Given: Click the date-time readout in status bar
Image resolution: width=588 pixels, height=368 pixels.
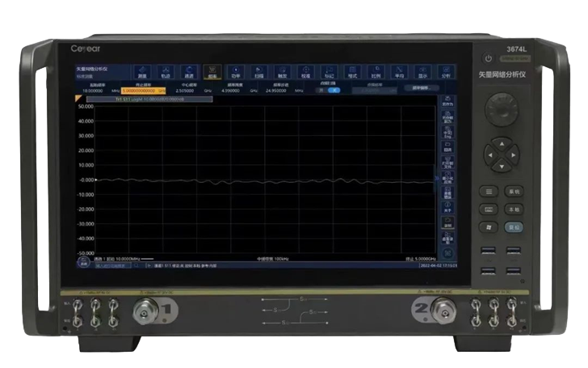Looking at the screenshot, I should [x=438, y=265].
